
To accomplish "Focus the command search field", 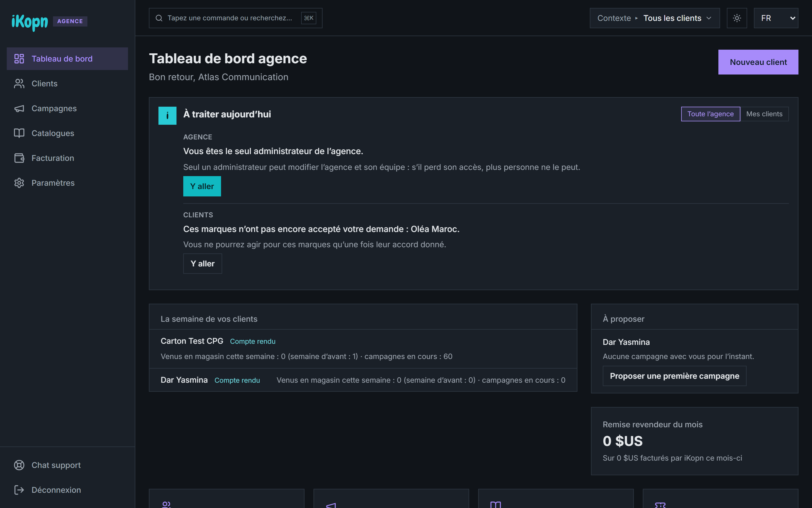I will [235, 18].
